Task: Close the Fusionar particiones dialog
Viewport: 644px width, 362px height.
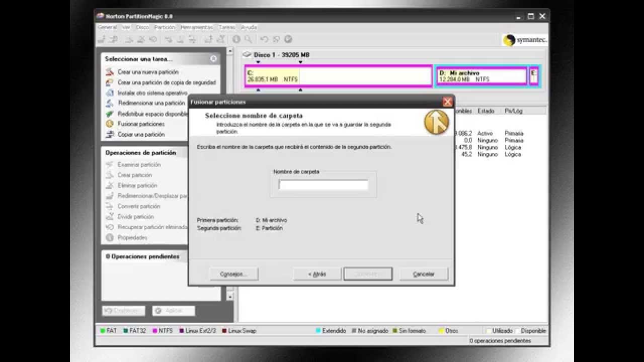Action: [x=447, y=102]
